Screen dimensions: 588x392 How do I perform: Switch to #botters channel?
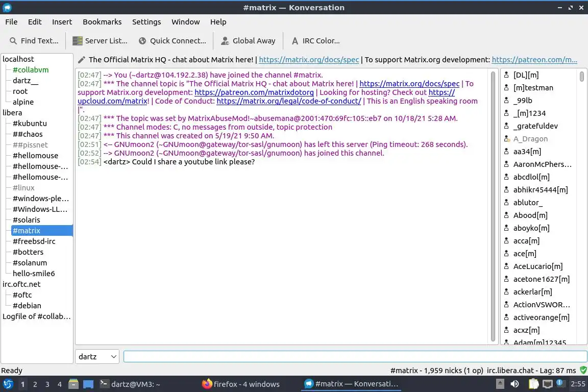[x=28, y=252]
